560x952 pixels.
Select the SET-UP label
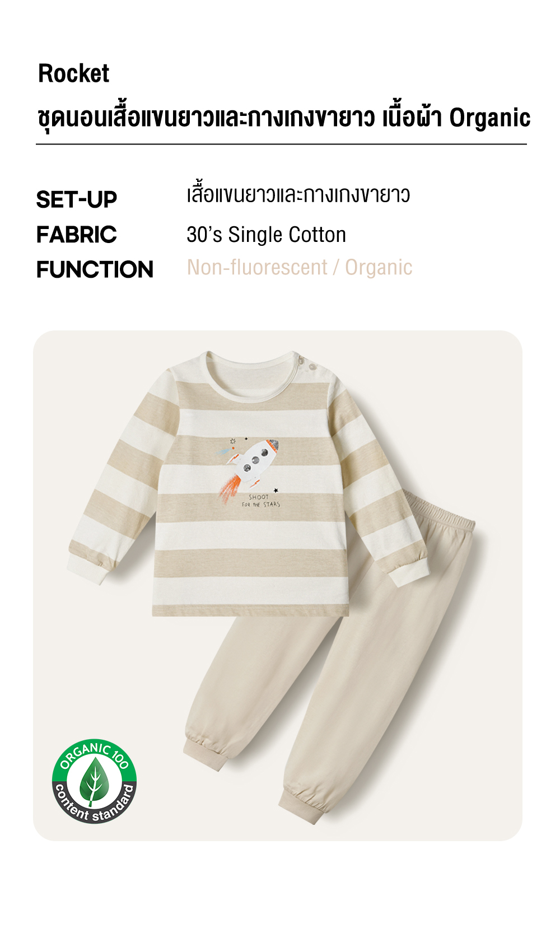(76, 199)
